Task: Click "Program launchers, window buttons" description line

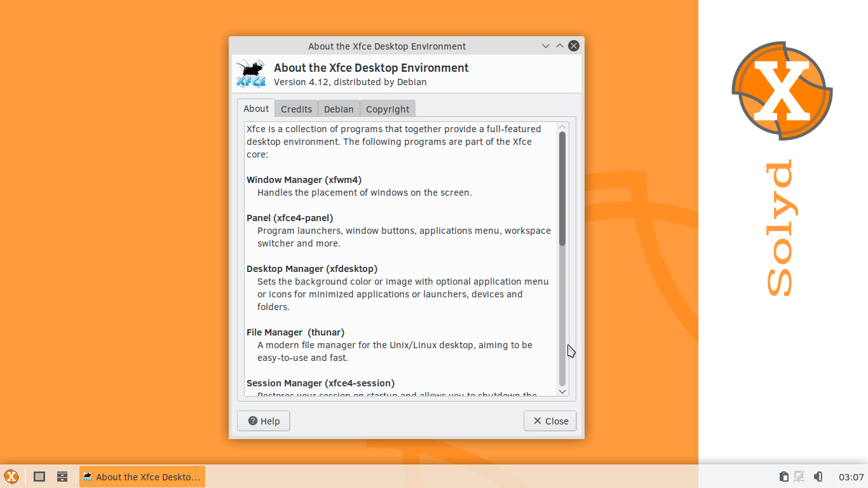Action: pyautogui.click(x=404, y=231)
